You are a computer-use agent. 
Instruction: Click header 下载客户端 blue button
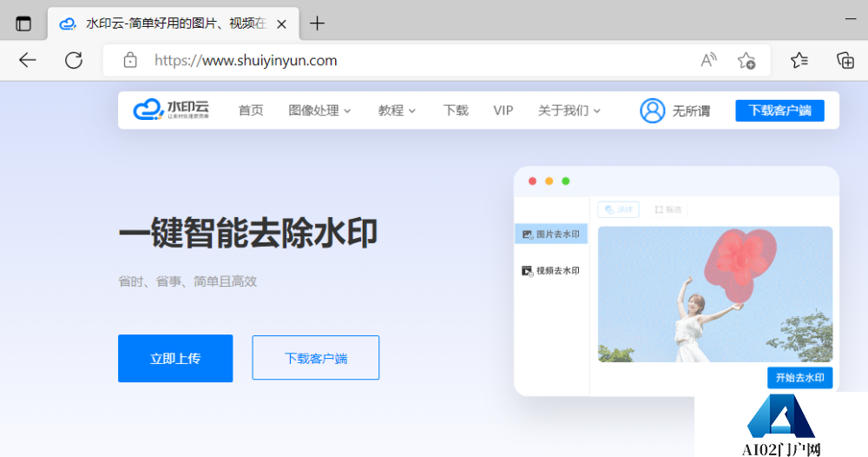click(779, 110)
